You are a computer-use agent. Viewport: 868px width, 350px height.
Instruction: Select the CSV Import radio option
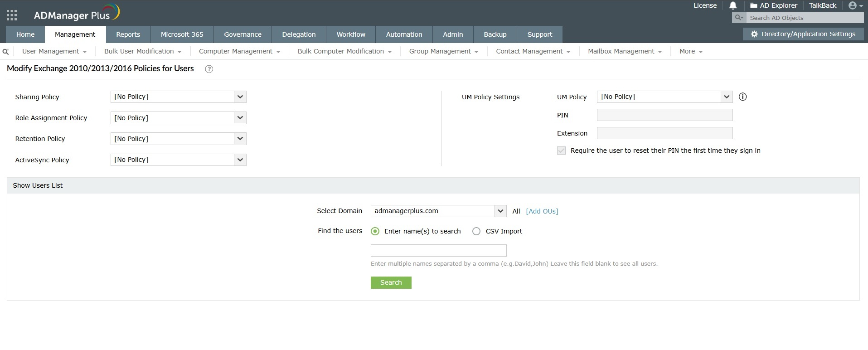pyautogui.click(x=476, y=231)
